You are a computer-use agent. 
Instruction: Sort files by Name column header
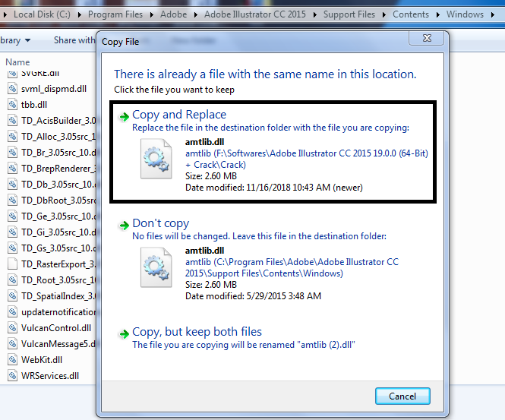click(17, 62)
